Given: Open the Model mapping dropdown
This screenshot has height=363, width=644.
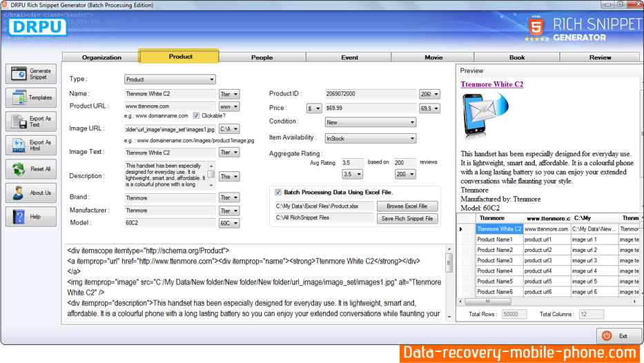Looking at the screenshot, I should [229, 223].
